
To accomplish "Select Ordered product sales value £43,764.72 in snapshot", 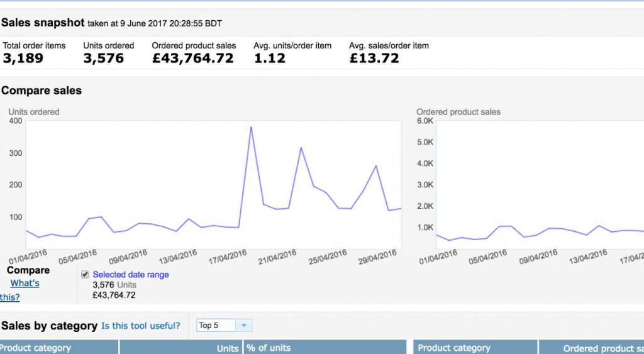I will click(x=193, y=58).
